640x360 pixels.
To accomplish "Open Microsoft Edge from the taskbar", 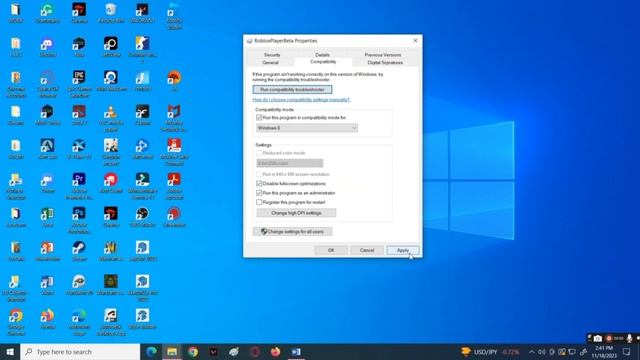I will [151, 352].
